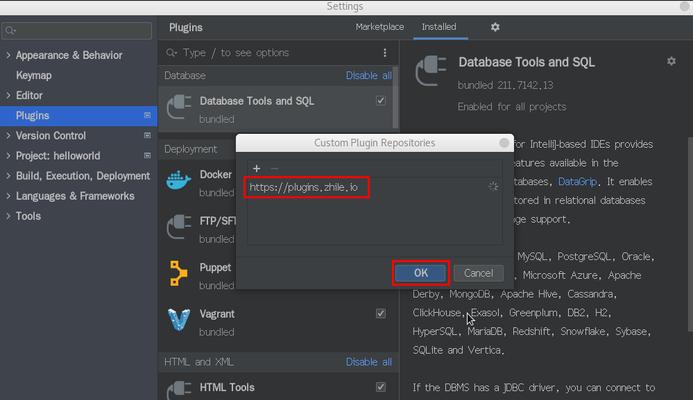Select the Docker plugin name
Image resolution: width=693 pixels, height=400 pixels.
tap(216, 175)
